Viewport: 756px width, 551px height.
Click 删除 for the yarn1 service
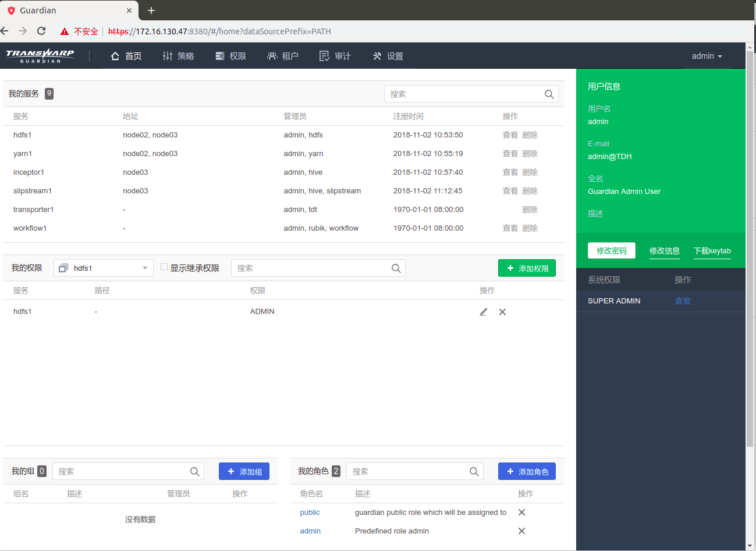click(x=530, y=154)
